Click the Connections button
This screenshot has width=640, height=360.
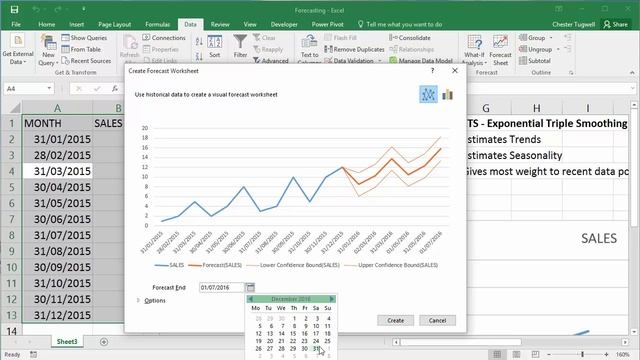tap(164, 38)
